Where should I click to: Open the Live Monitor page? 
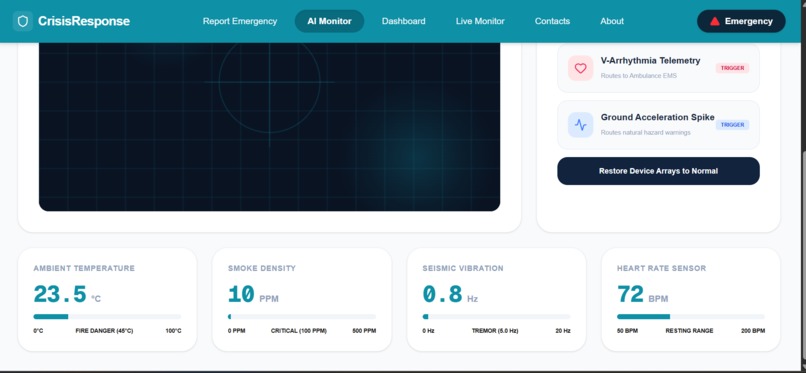click(x=480, y=21)
